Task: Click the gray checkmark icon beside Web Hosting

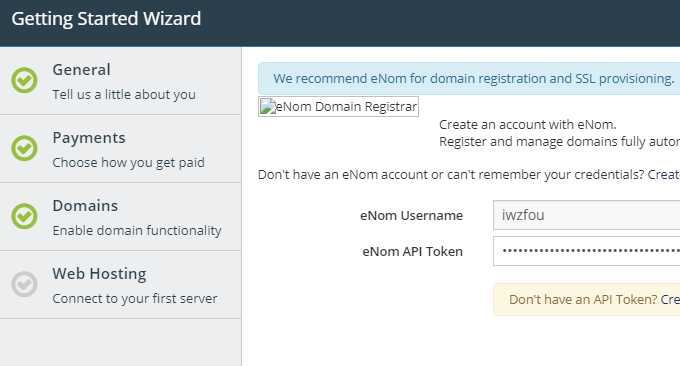Action: click(x=24, y=284)
